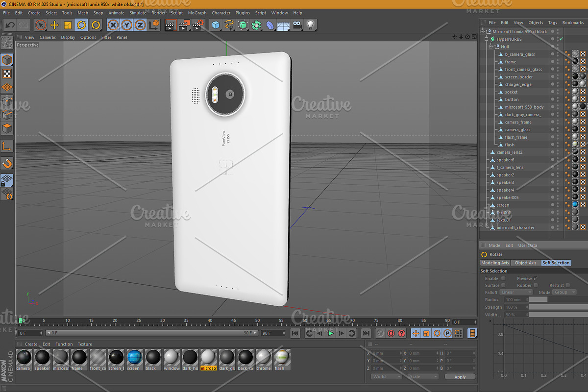
Task: Open the blue deformer icon
Action: click(270, 25)
